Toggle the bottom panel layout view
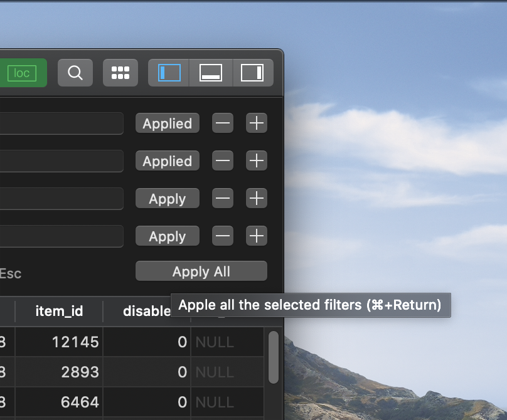The width and height of the screenshot is (507, 420). point(210,72)
